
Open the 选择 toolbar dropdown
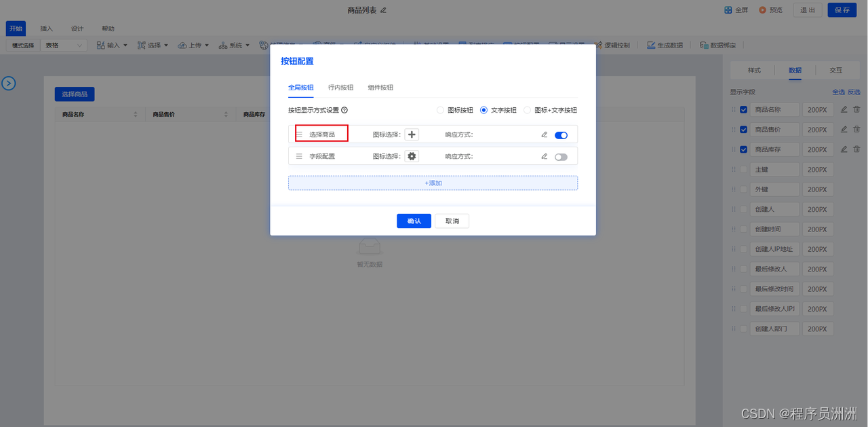pyautogui.click(x=153, y=45)
